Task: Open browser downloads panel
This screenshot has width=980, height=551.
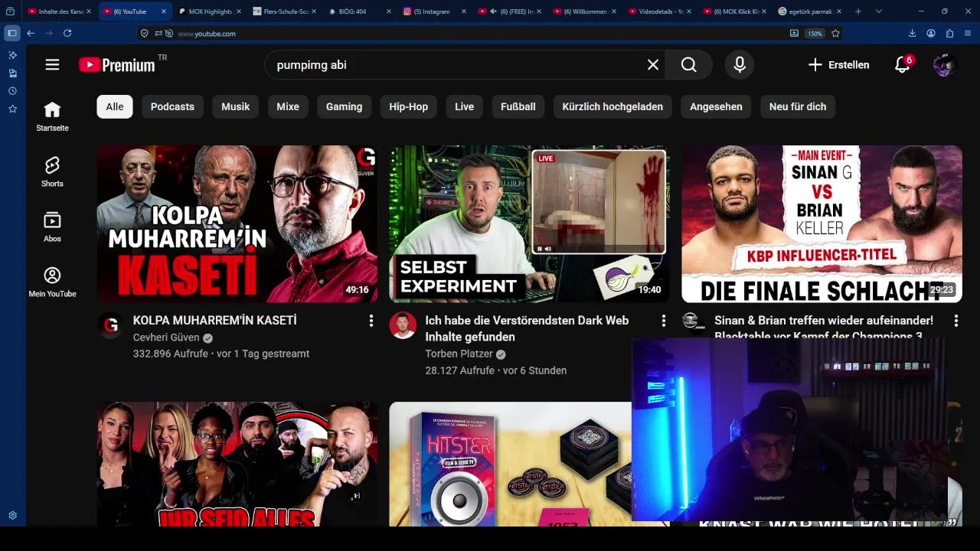Action: pyautogui.click(x=912, y=34)
